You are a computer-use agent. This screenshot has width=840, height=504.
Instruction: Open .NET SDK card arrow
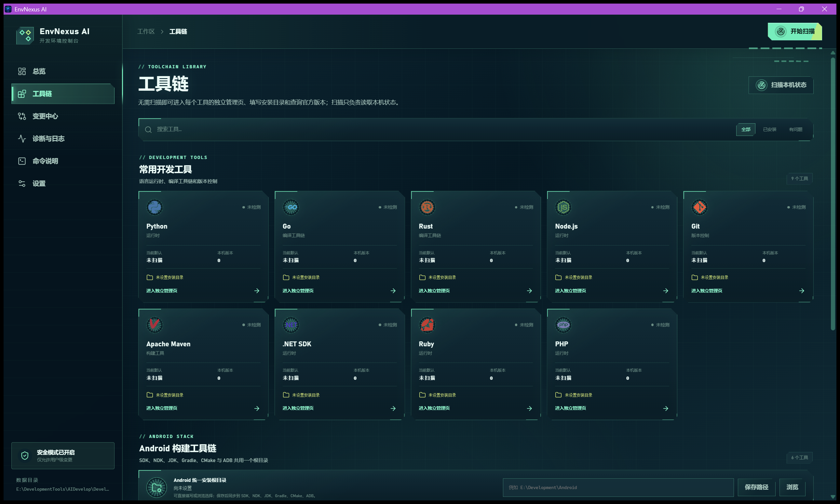click(x=393, y=409)
